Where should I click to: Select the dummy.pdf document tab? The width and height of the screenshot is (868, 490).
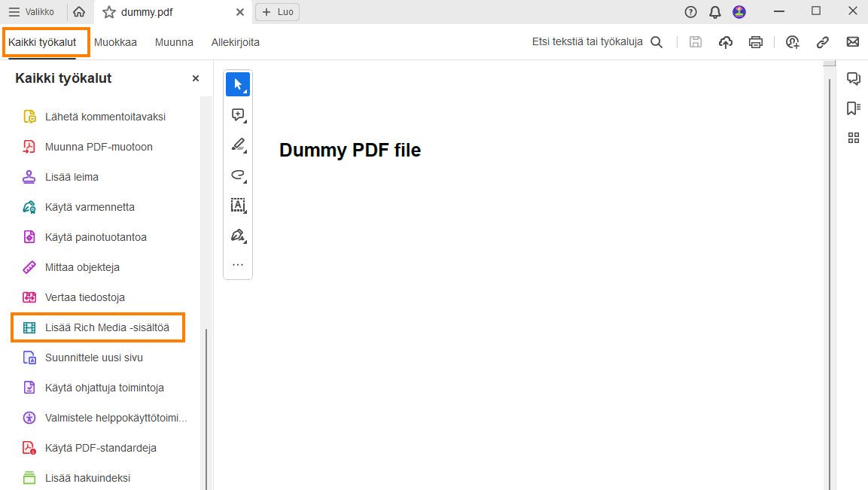pyautogui.click(x=173, y=11)
